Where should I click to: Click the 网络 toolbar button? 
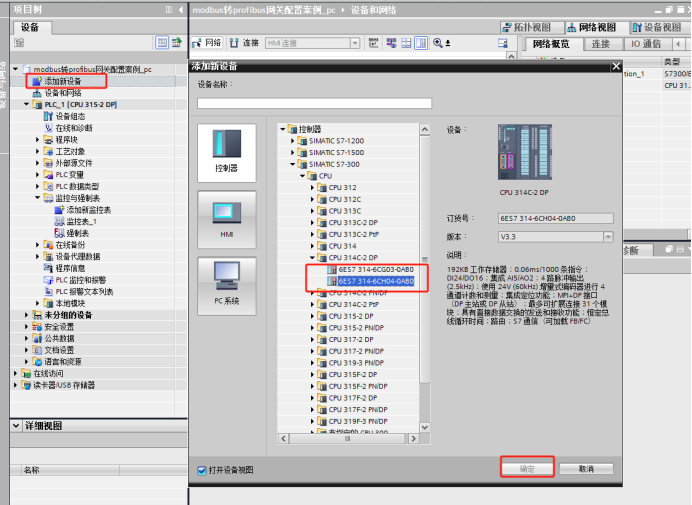(207, 43)
